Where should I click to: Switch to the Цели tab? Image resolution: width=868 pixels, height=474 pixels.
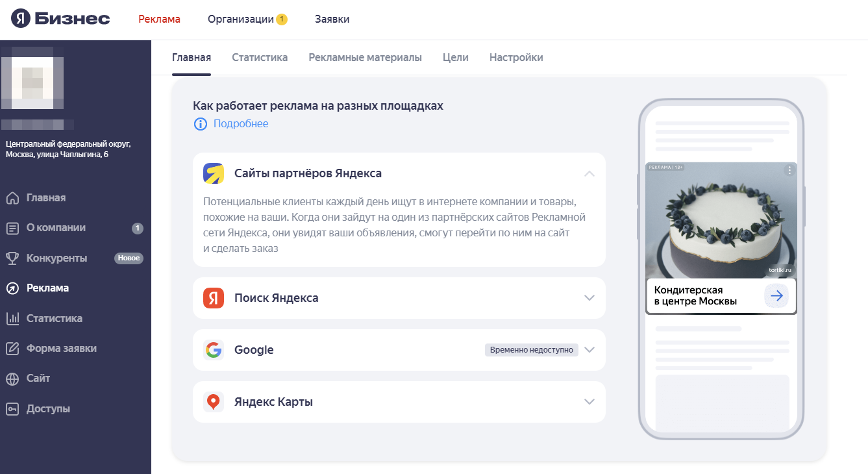[456, 57]
